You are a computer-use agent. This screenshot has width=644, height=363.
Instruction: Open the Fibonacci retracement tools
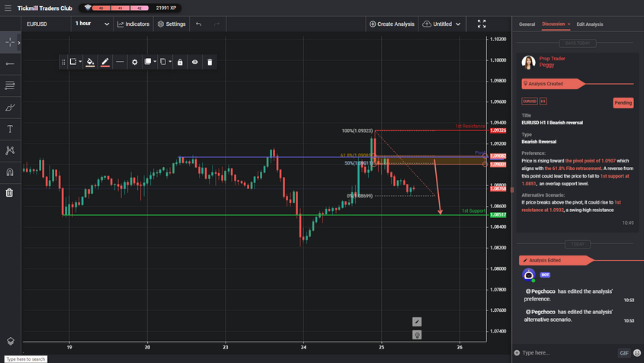pyautogui.click(x=10, y=85)
